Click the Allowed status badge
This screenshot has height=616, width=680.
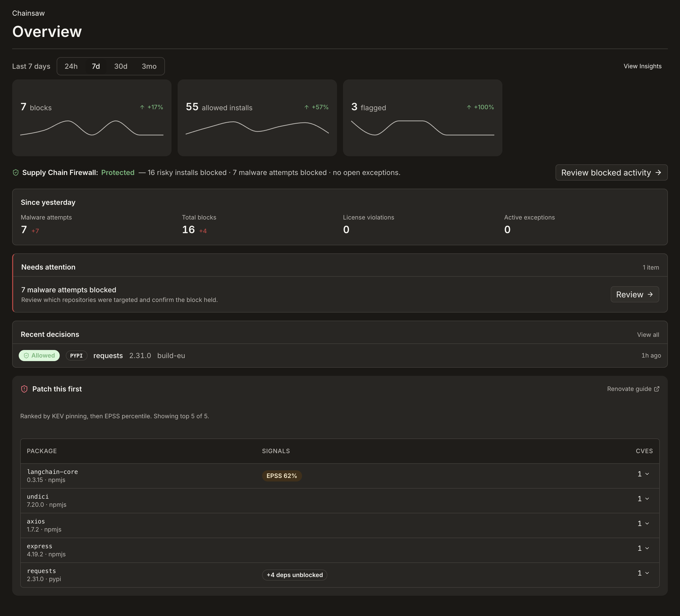pyautogui.click(x=39, y=355)
